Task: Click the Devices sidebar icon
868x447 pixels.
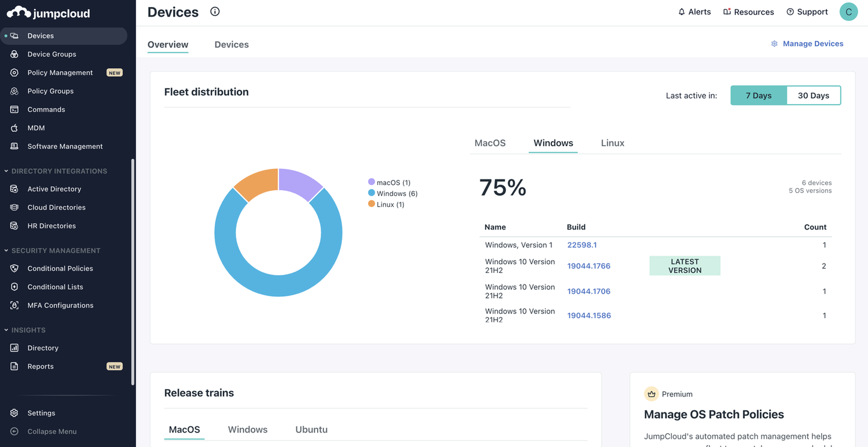Action: [14, 36]
